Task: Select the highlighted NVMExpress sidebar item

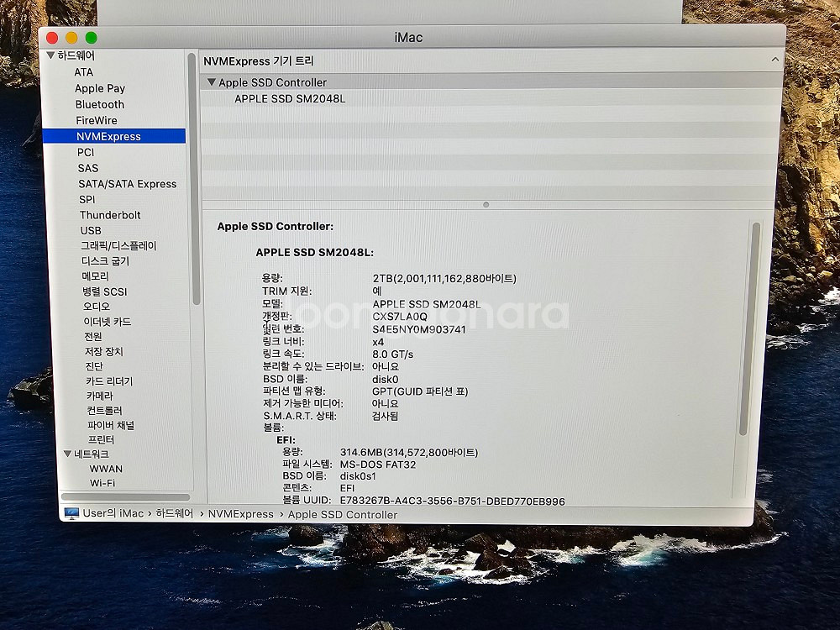Action: [114, 136]
